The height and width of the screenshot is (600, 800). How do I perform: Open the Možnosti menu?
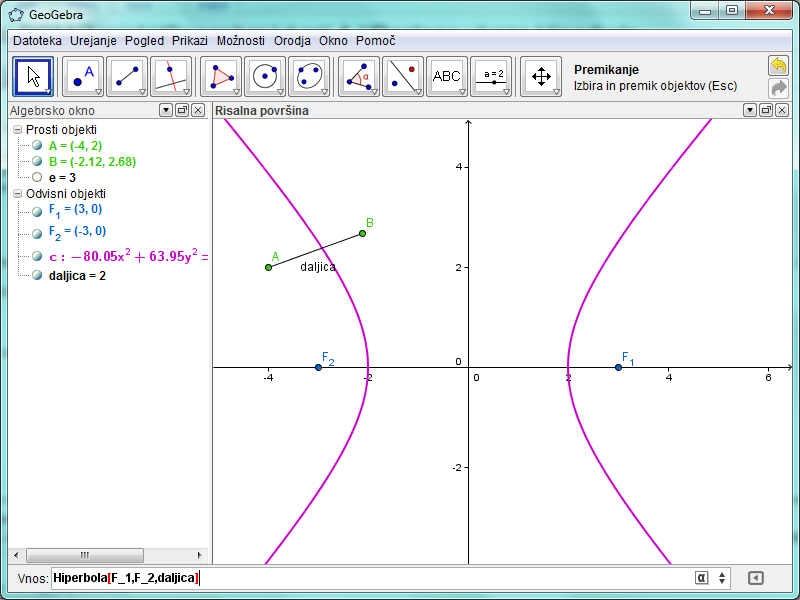pos(241,41)
